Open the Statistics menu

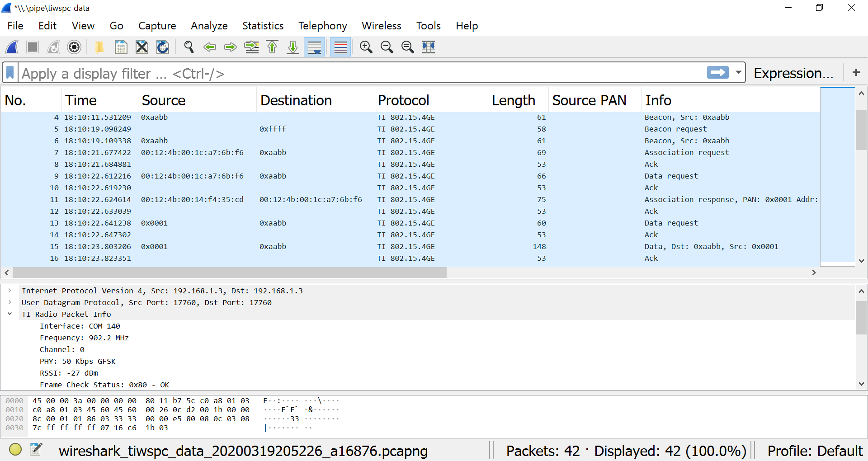263,26
